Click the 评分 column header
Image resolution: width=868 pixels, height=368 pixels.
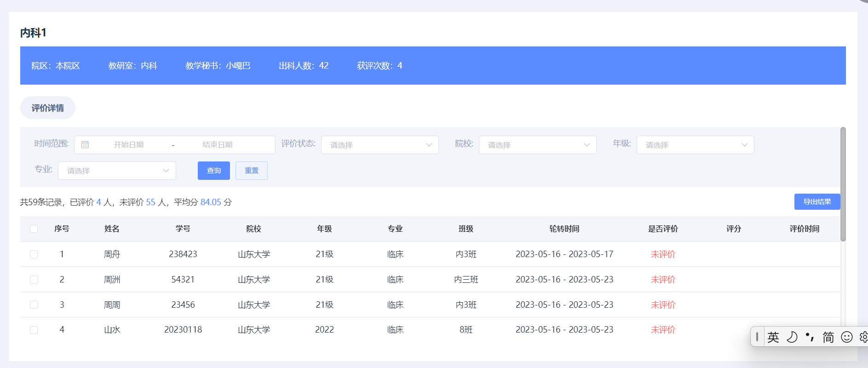[734, 229]
